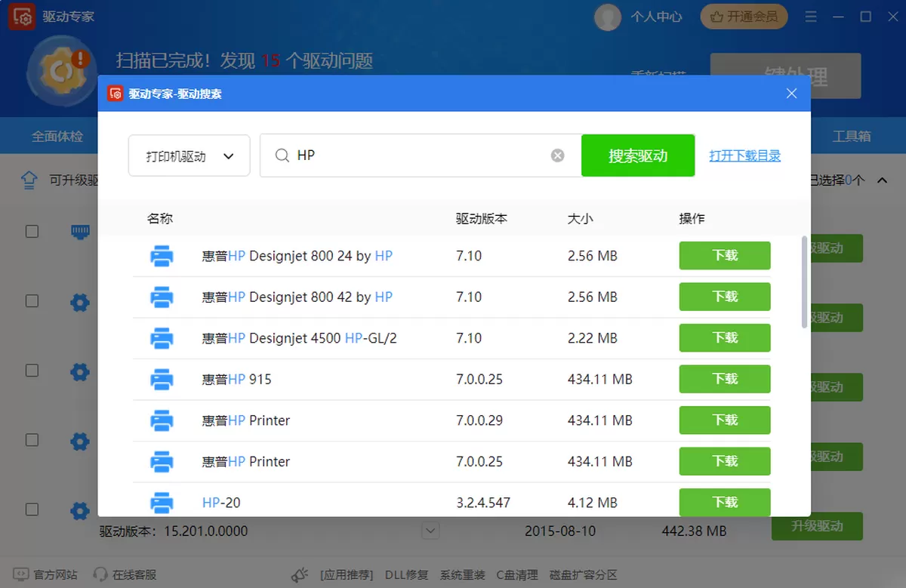Download HP Printer version 7.0.0.25

pyautogui.click(x=725, y=461)
